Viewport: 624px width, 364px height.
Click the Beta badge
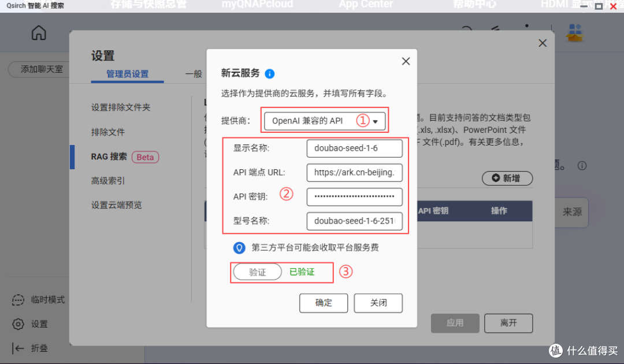click(x=145, y=157)
